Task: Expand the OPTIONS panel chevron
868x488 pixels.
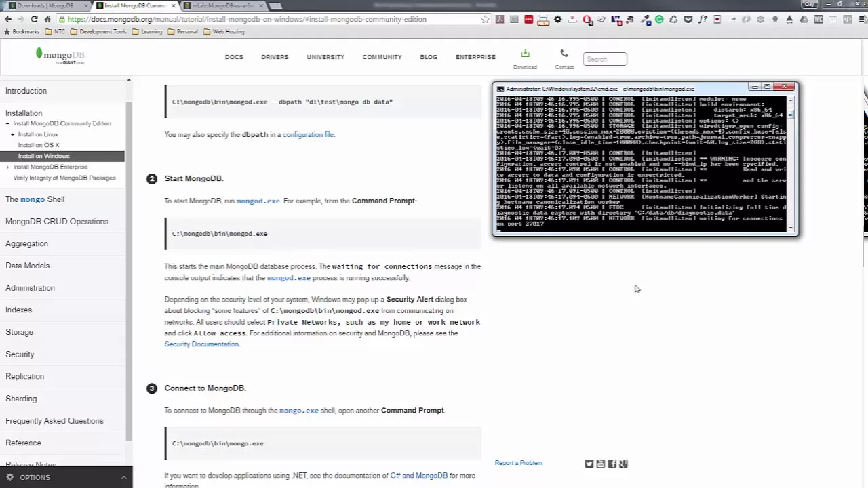Action: click(x=123, y=477)
